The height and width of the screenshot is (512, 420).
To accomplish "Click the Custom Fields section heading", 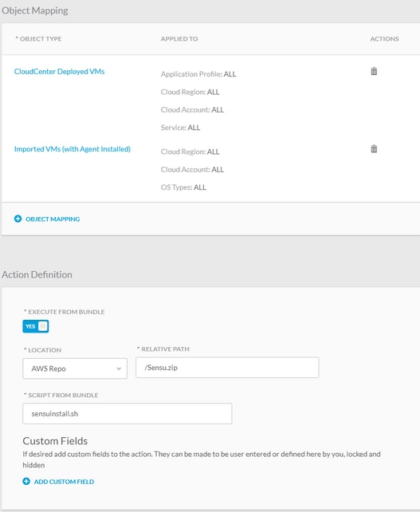I will click(x=55, y=441).
